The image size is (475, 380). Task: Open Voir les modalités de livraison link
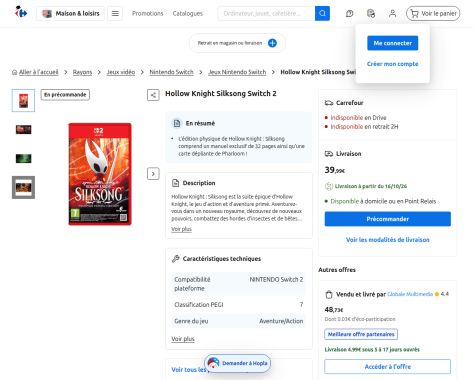[x=388, y=240]
